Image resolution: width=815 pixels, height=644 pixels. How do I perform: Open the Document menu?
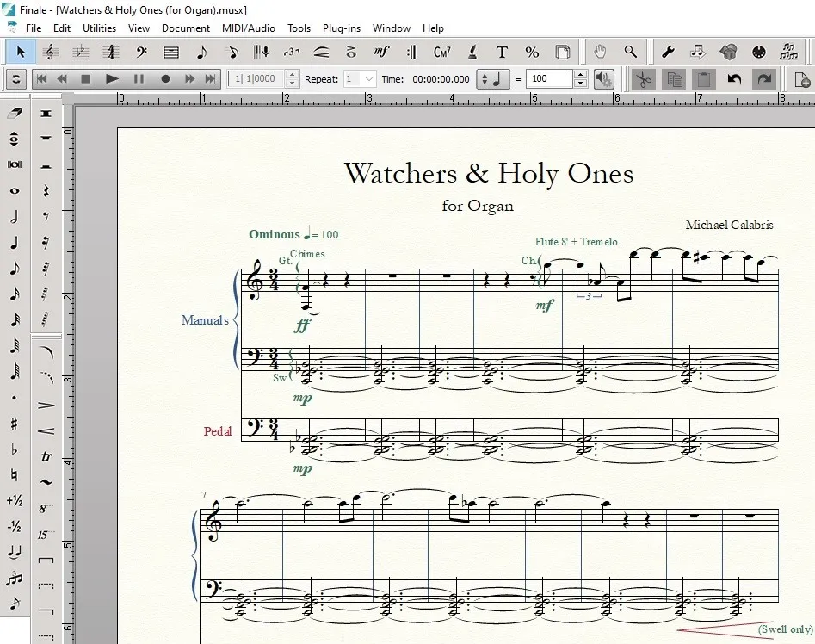(x=186, y=28)
